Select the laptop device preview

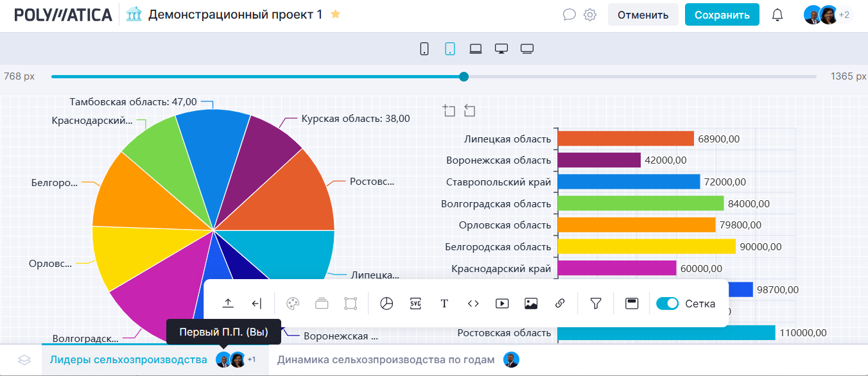476,49
